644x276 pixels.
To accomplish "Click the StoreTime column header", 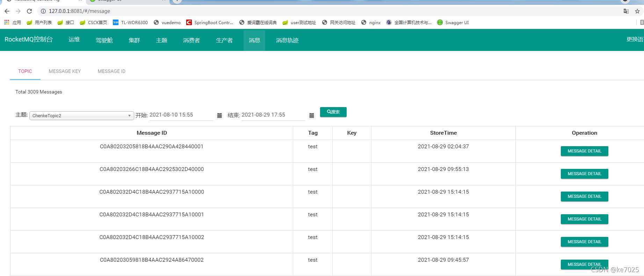I will coord(443,133).
